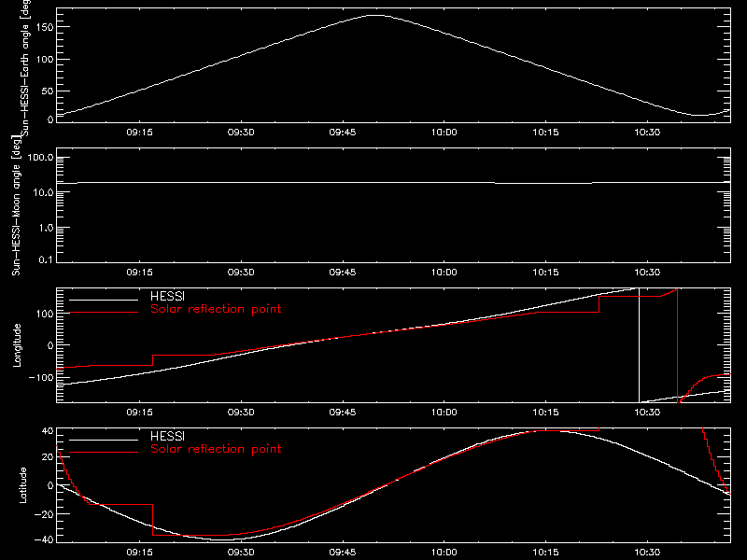This screenshot has height=560, width=747.
Task: Click red legend line in Longitude plot
Action: [x=104, y=313]
